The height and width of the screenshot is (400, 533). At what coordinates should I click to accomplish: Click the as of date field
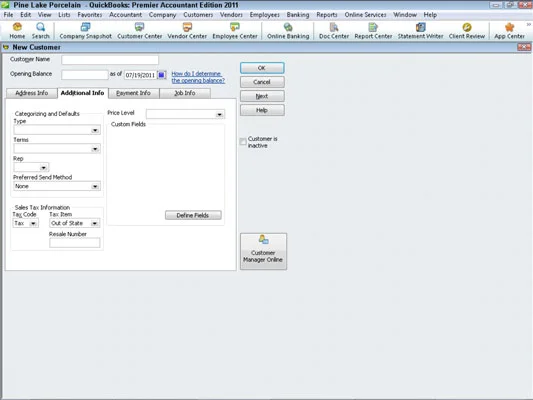140,75
